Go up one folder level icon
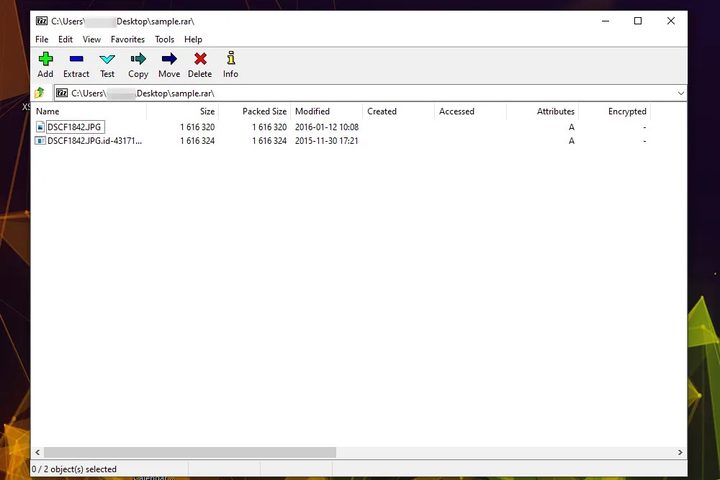This screenshot has width=720, height=480. tap(40, 93)
